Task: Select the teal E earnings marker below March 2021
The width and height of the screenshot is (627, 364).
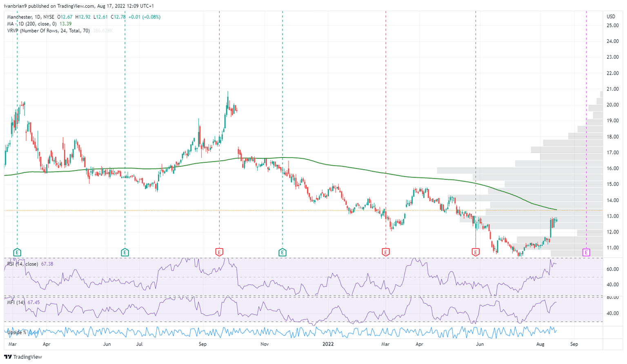Action: point(17,252)
